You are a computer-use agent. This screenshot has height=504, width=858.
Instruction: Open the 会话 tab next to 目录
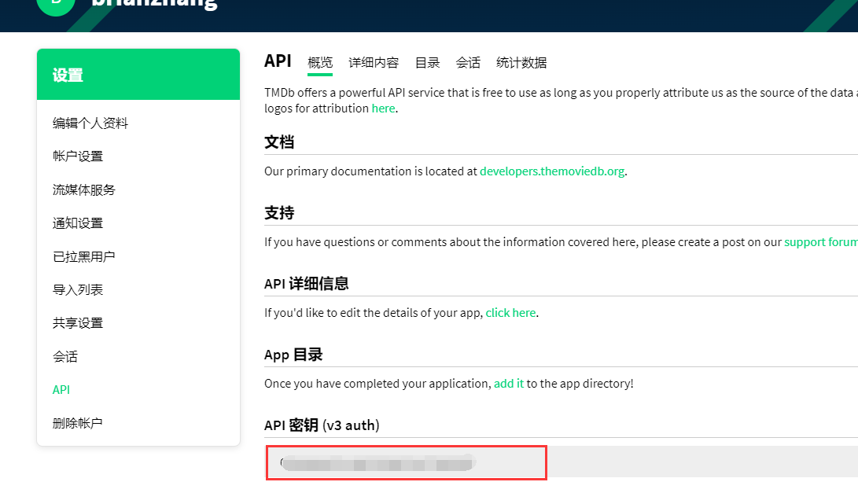click(x=468, y=63)
